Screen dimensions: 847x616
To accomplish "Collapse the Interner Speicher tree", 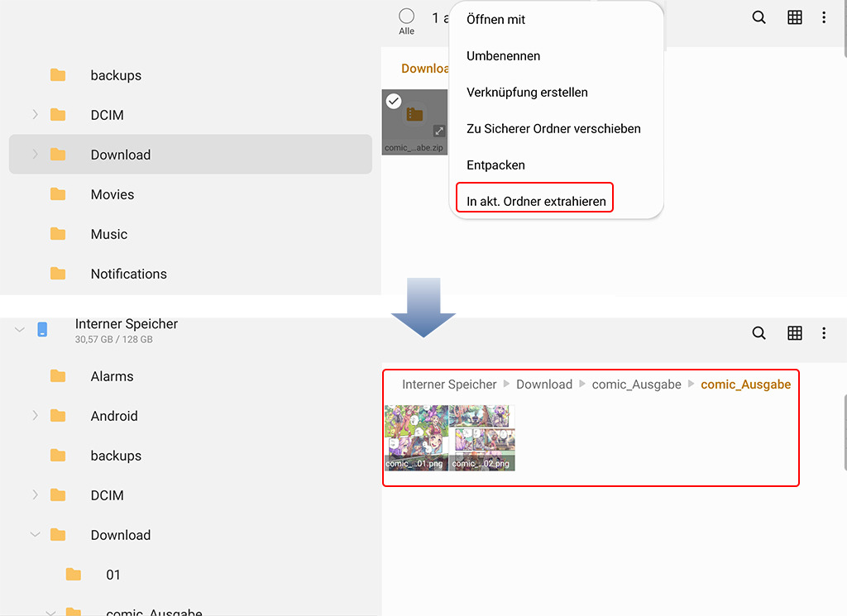I will pos(20,329).
